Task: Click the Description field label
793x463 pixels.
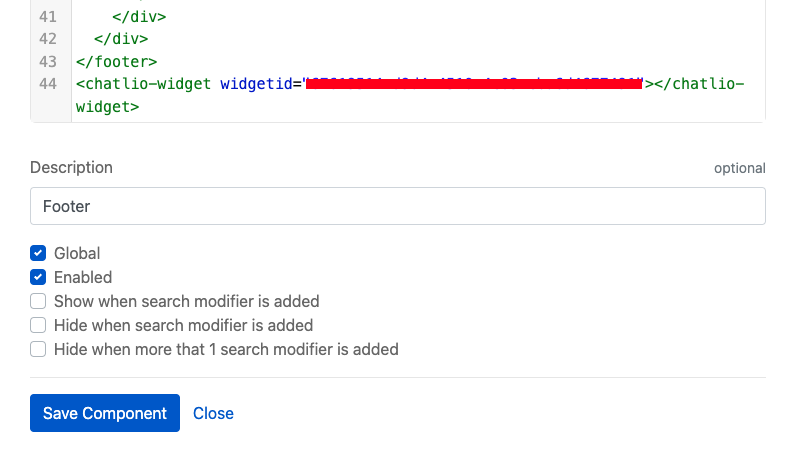Action: 71,167
